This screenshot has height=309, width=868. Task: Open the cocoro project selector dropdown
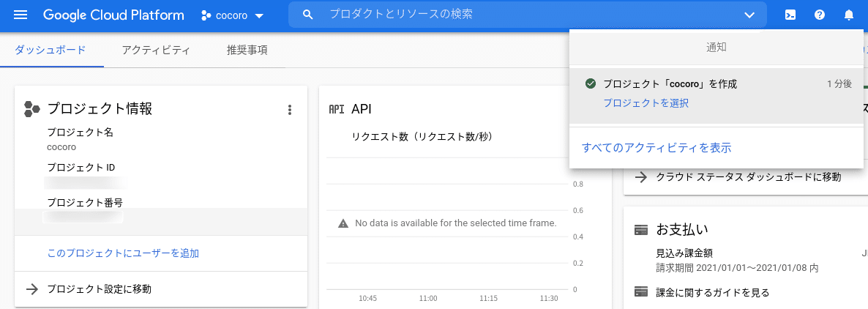pyautogui.click(x=232, y=15)
